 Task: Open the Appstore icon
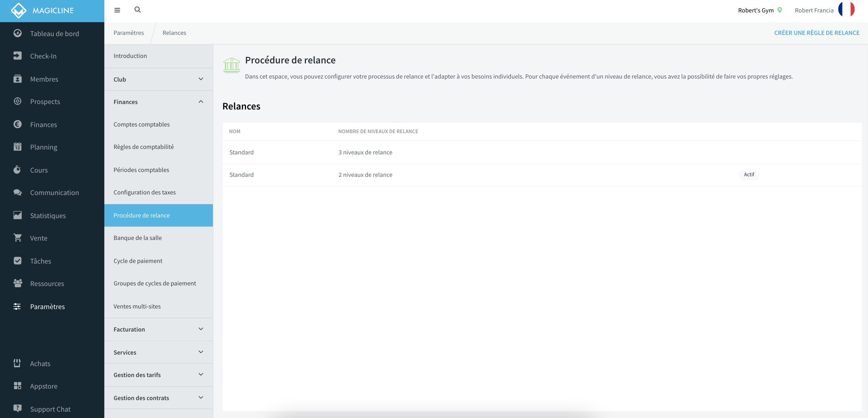point(18,386)
